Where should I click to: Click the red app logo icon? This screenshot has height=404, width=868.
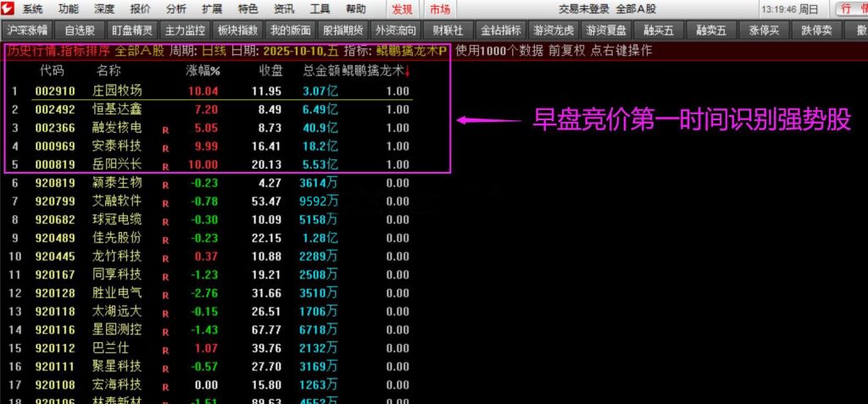[8, 8]
